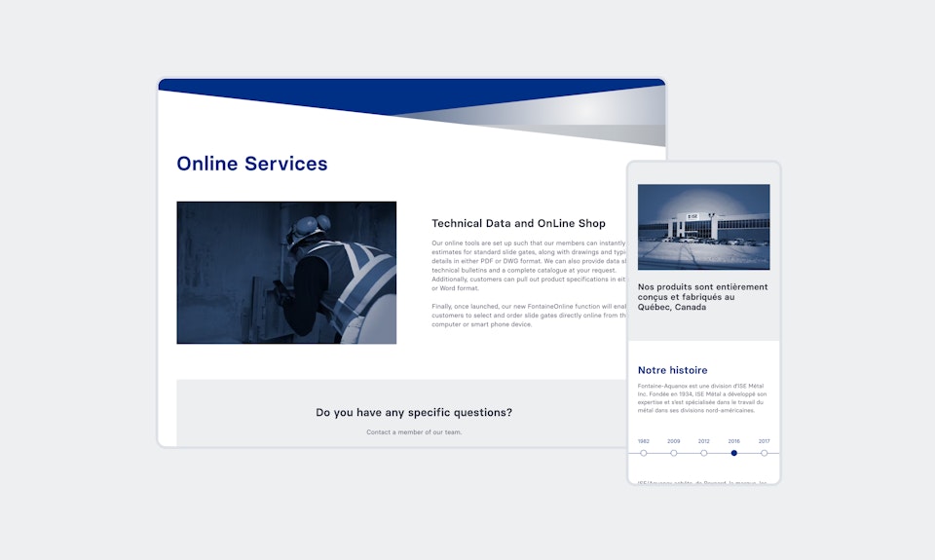This screenshot has height=560, width=935.
Task: Select the 2012 timeline dot
Action: tap(704, 453)
